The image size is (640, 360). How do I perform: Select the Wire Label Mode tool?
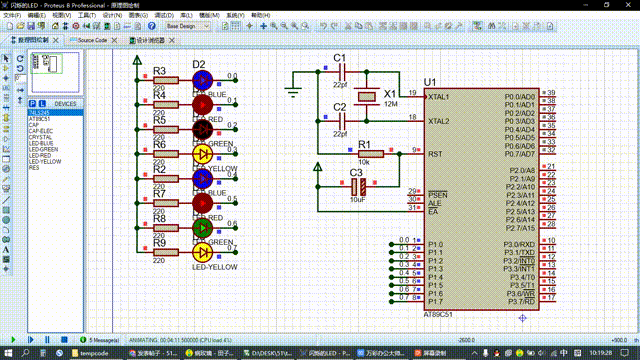point(6,88)
